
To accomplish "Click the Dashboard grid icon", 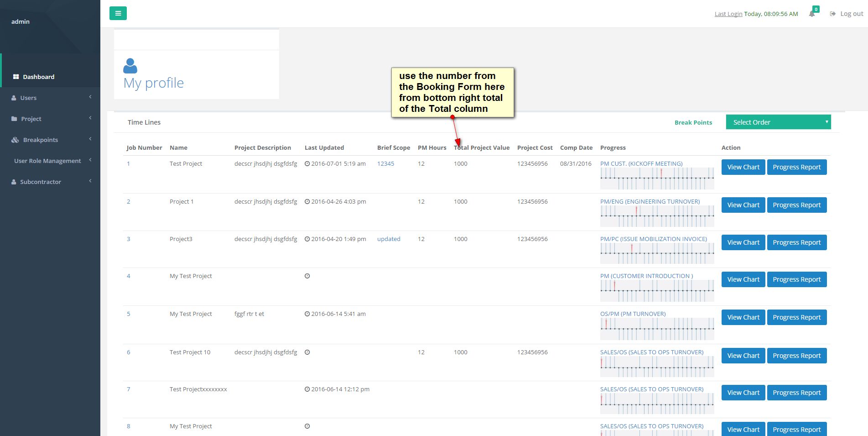I will click(x=16, y=77).
